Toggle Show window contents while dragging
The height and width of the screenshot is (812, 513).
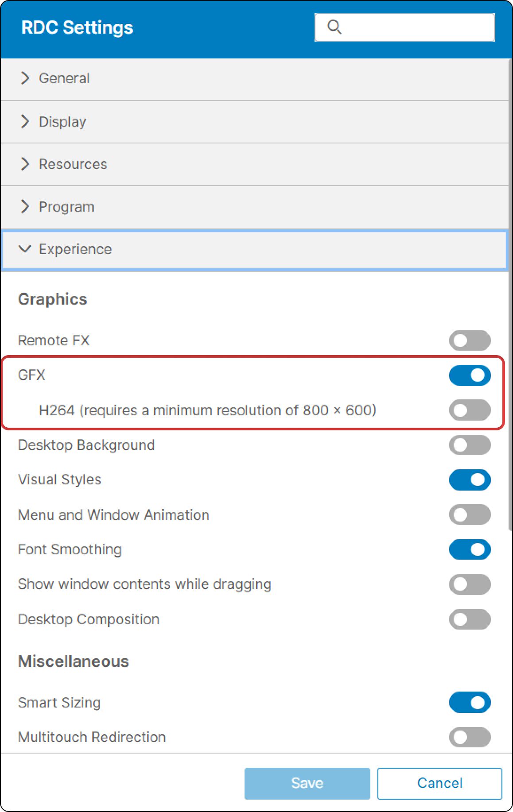[470, 584]
